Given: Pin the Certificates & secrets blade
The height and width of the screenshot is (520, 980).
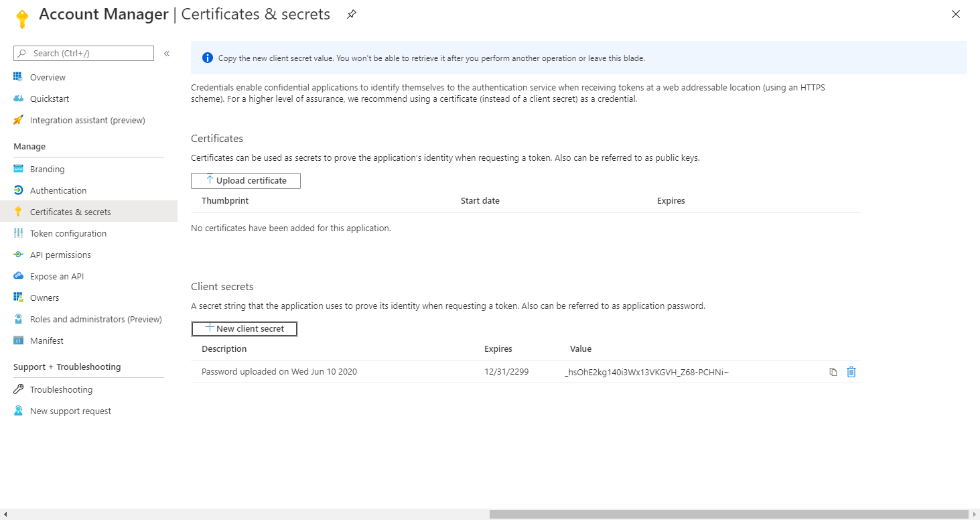Looking at the screenshot, I should [352, 14].
